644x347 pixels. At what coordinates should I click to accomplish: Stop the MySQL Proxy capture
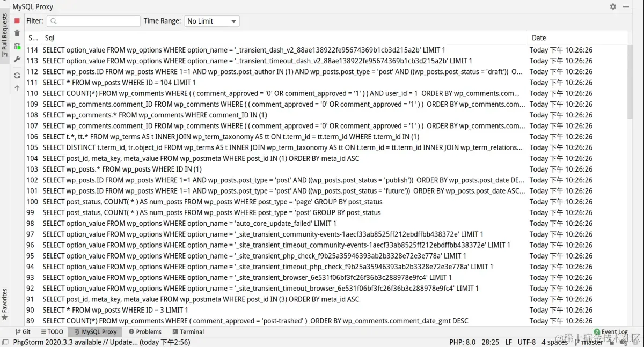point(18,20)
